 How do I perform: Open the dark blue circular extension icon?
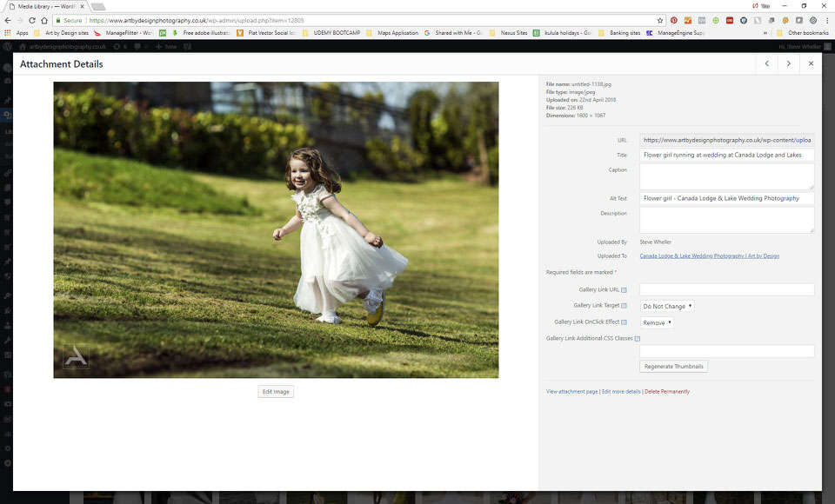744,20
